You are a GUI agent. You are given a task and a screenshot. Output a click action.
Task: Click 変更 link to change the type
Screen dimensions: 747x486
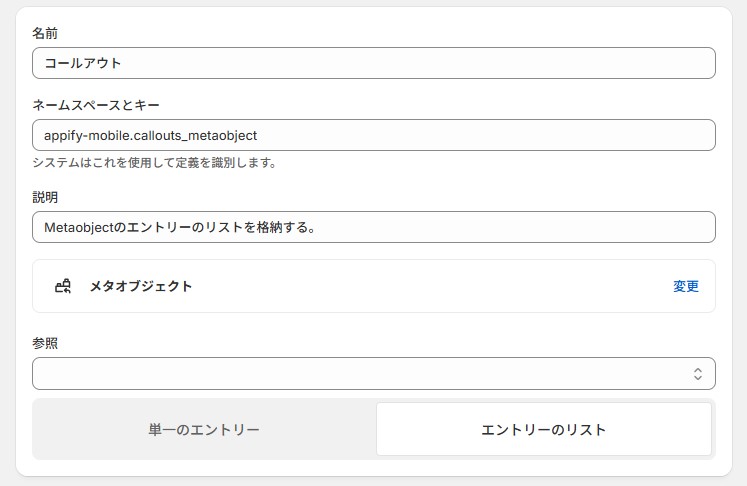tap(686, 286)
